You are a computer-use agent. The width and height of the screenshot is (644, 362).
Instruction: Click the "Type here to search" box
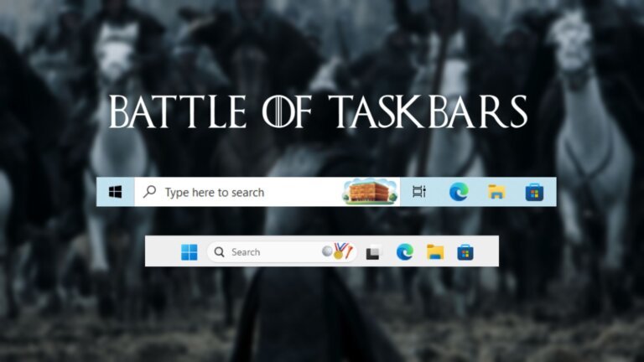pyautogui.click(x=267, y=192)
